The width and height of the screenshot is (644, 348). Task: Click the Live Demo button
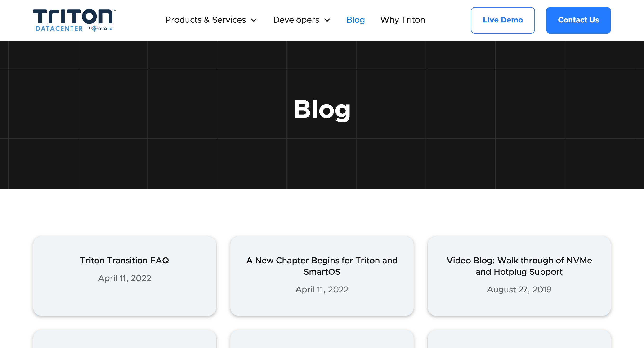[502, 20]
